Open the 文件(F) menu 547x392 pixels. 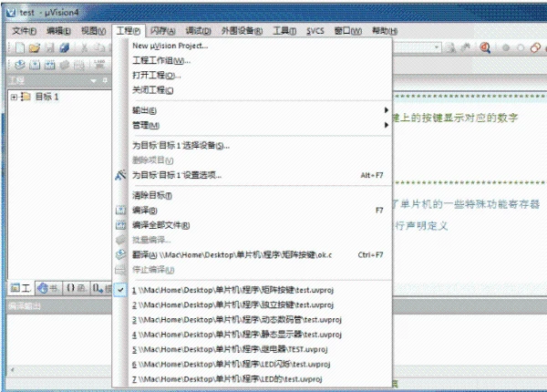24,31
